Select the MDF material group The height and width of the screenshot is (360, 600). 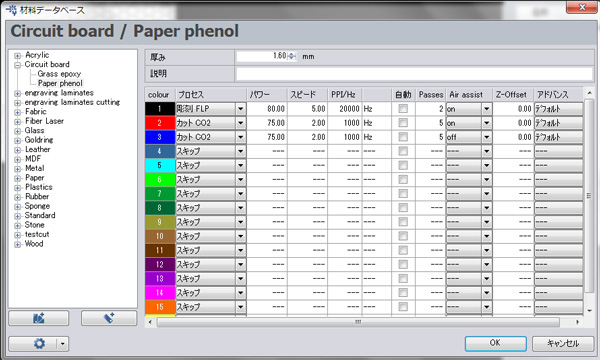(33, 159)
